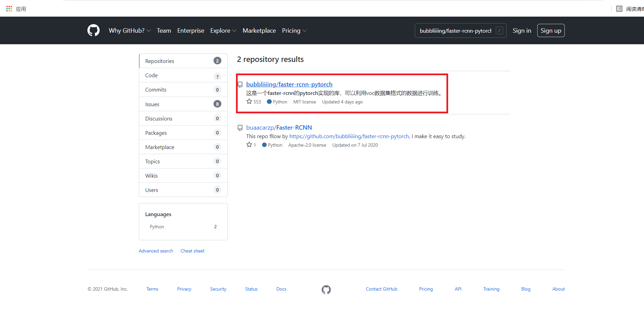
Task: Click the footer GitHub mark icon
Action: (x=326, y=290)
